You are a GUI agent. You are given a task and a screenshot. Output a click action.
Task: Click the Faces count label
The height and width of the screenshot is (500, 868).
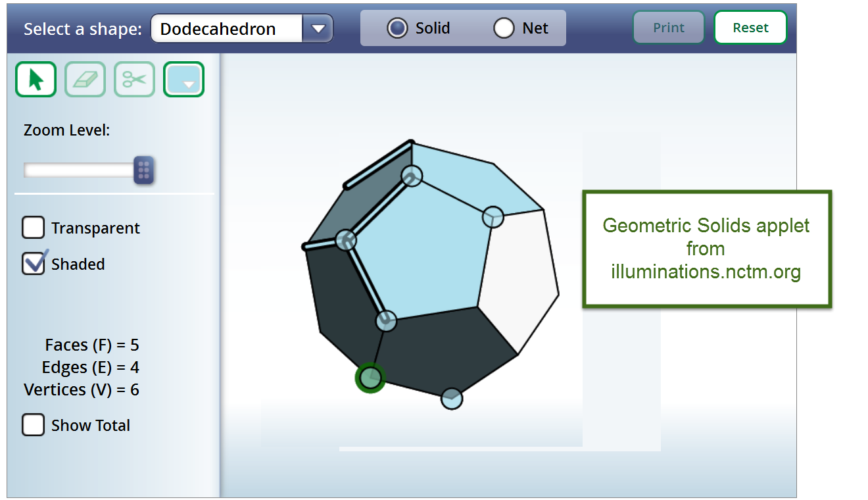[91, 345]
